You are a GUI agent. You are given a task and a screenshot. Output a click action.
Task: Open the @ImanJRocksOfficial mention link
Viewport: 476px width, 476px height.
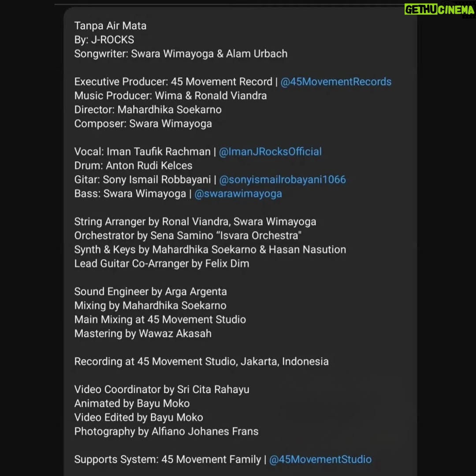coord(270,152)
